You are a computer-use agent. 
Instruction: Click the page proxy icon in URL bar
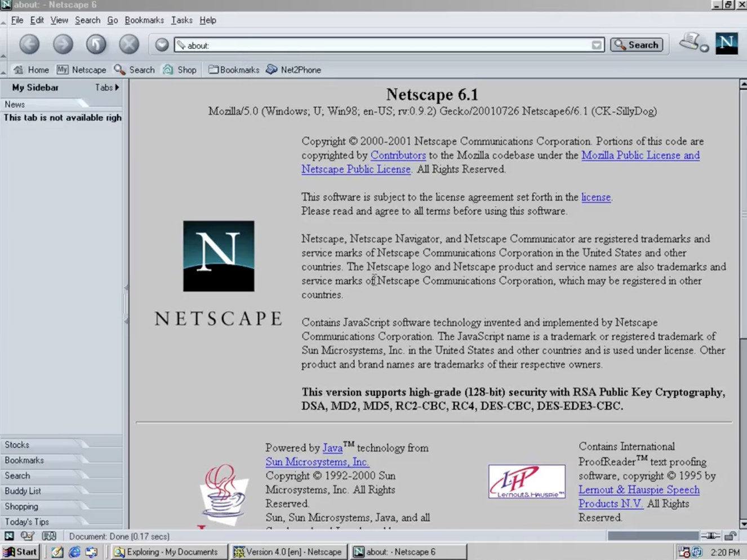click(x=181, y=45)
